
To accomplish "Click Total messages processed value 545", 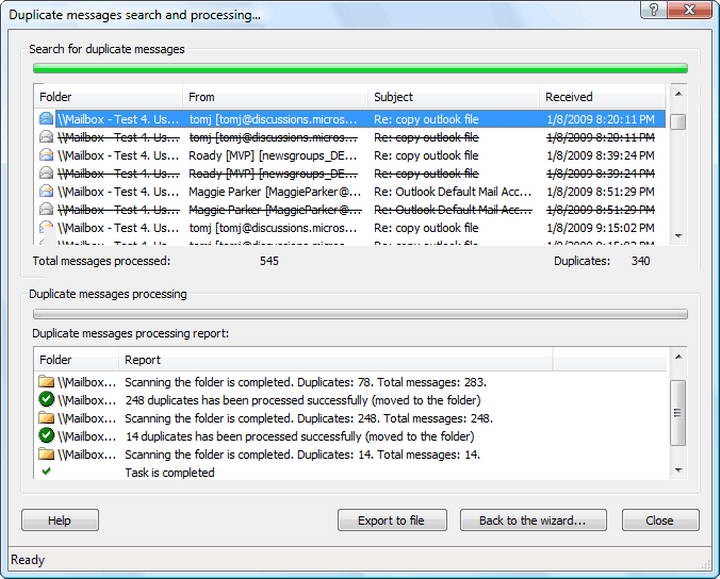I will point(269,261).
